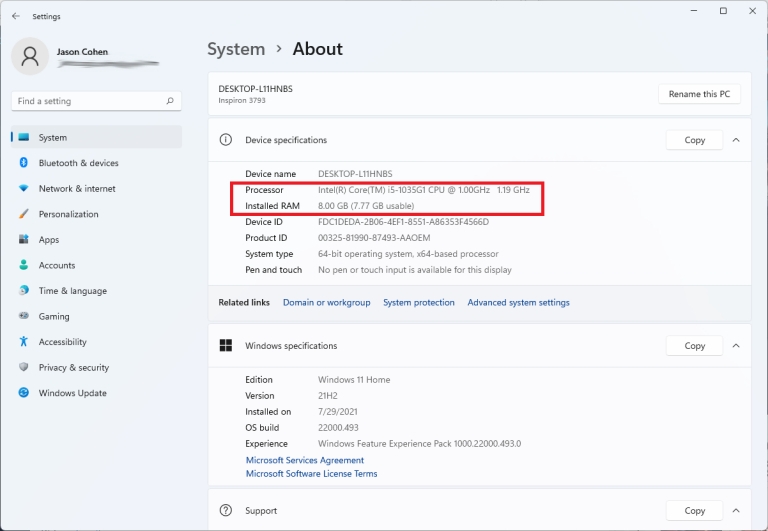Click the Time & language globe icon

[24, 290]
